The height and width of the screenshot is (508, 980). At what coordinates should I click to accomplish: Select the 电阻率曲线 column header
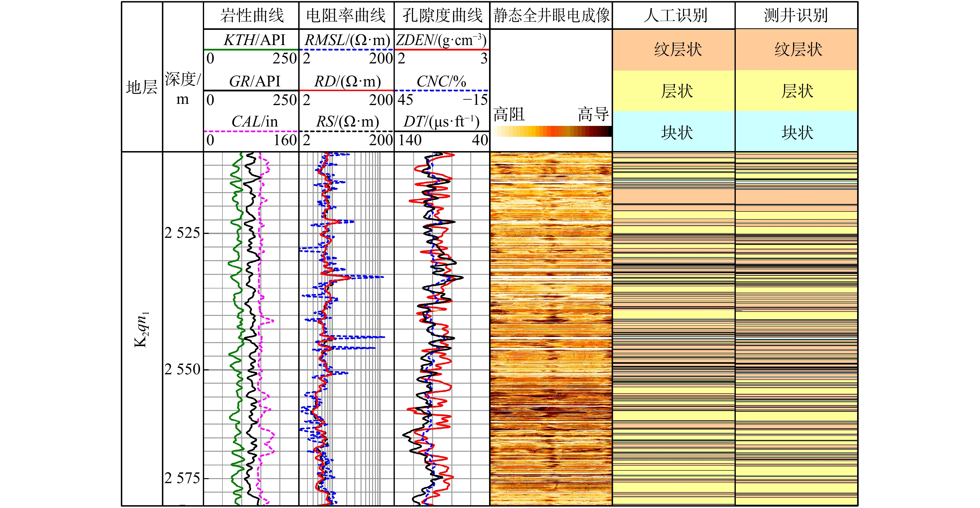coord(346,16)
